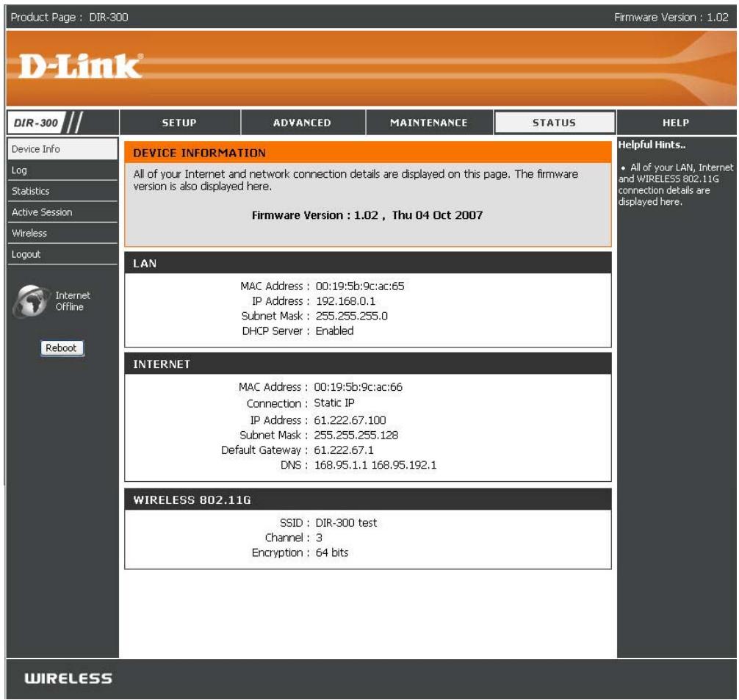The height and width of the screenshot is (700, 739).
Task: Click the Encryption value 64 bits
Action: click(x=332, y=552)
